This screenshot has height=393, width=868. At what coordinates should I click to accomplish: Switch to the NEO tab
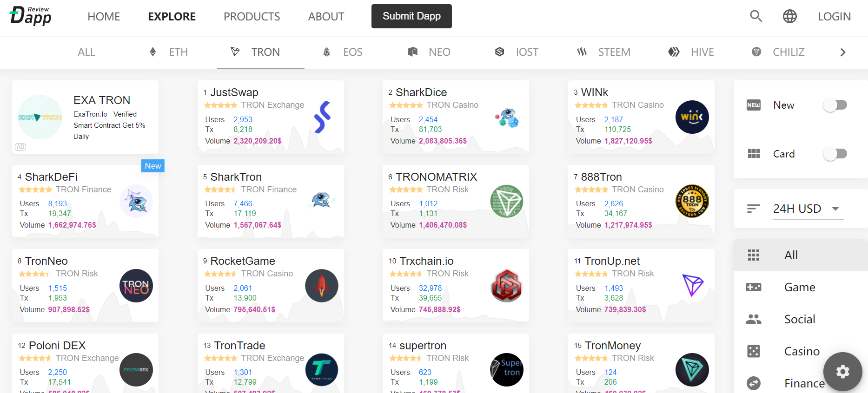(429, 52)
